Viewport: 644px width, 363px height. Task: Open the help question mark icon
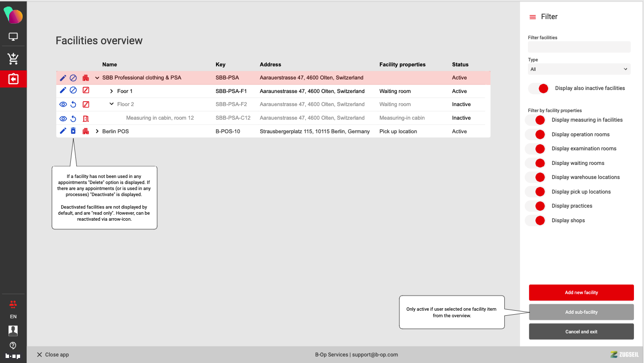coord(13,345)
